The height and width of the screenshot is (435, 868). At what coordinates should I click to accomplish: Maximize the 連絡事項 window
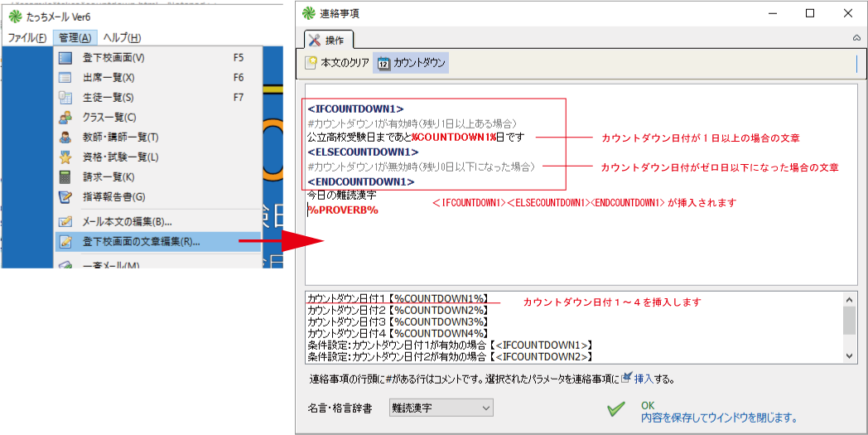tap(810, 13)
